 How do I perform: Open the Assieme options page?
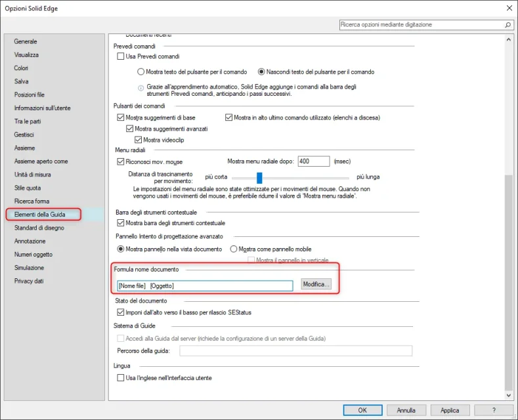(25, 148)
